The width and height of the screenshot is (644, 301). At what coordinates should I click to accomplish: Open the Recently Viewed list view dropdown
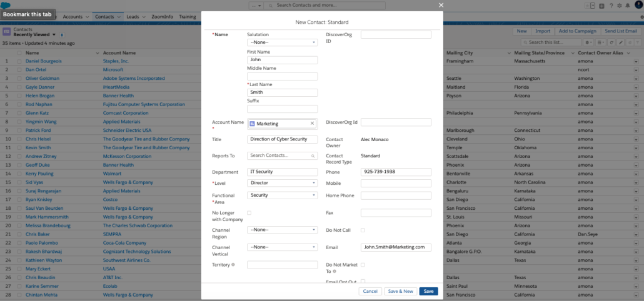[x=54, y=35]
